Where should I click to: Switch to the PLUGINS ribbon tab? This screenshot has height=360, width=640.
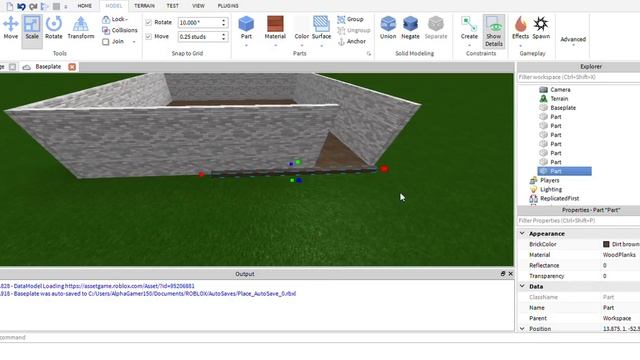click(228, 6)
